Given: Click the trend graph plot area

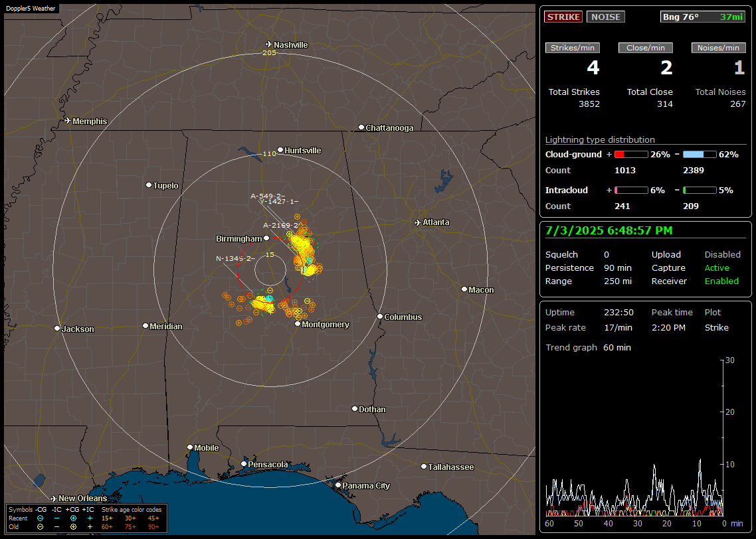Looking at the screenshot, I should tap(634, 437).
